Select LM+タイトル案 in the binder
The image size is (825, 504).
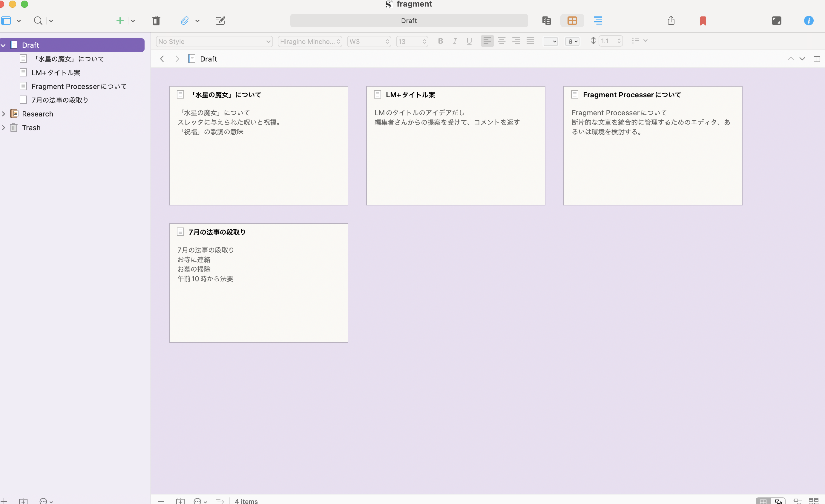(56, 73)
